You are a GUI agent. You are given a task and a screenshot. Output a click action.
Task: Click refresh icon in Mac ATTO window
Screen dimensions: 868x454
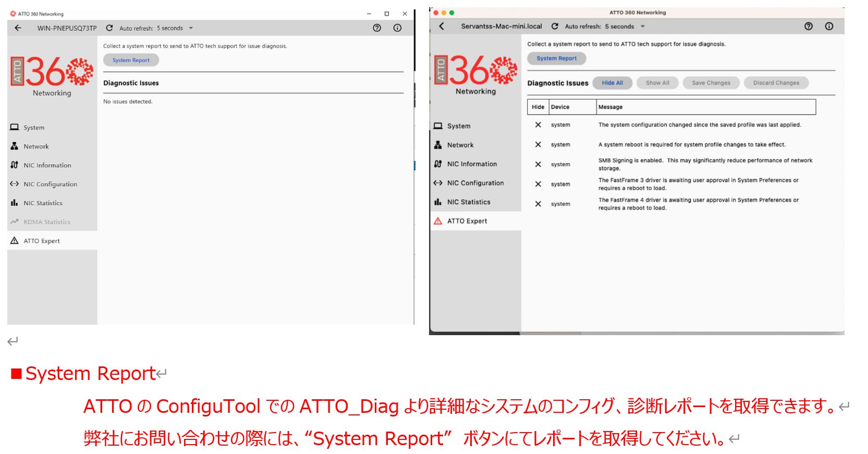(555, 26)
